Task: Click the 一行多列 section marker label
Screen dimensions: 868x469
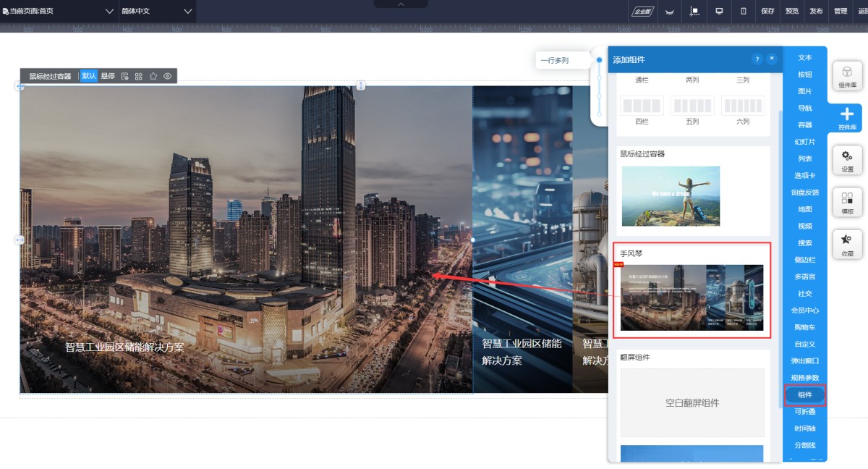Action: tap(555, 61)
